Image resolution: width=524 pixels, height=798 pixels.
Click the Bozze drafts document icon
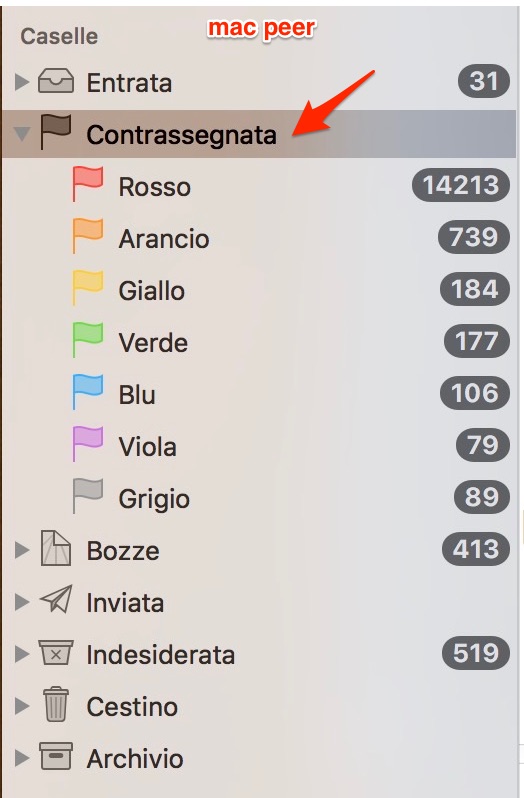[55, 548]
